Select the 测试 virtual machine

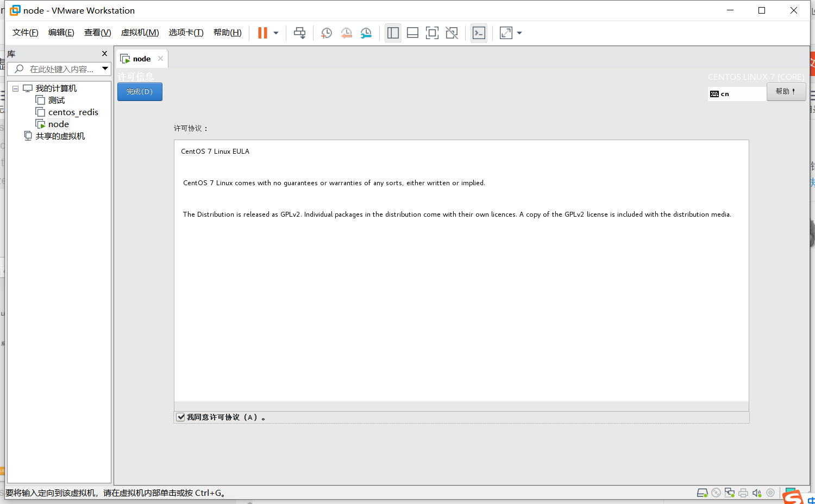coord(56,100)
